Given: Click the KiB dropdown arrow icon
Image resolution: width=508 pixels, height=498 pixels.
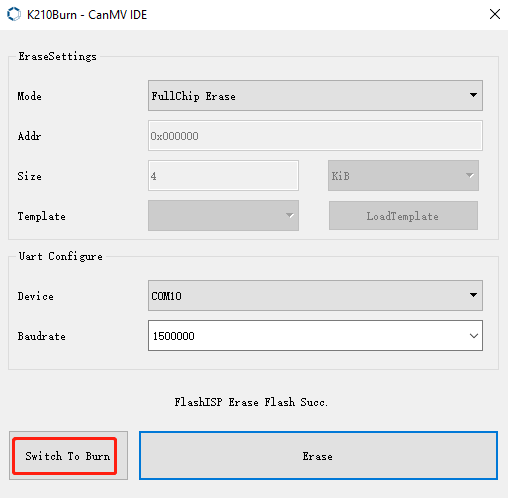Looking at the screenshot, I should [x=469, y=175].
